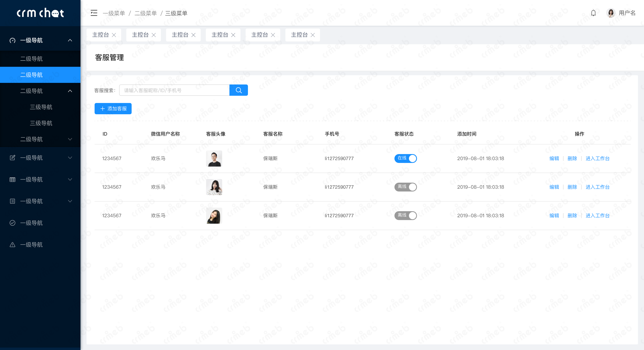Click 进入工作台 link in first row
644x350 pixels.
coord(597,158)
